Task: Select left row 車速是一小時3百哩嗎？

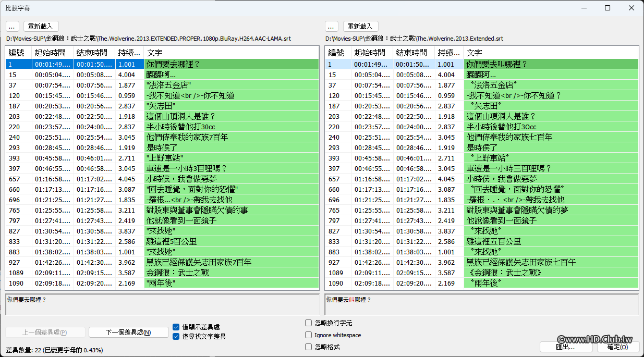Action: (x=162, y=168)
